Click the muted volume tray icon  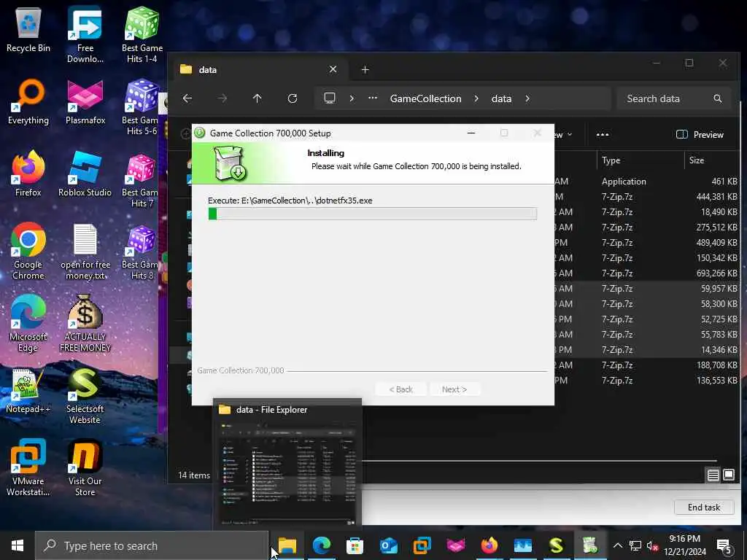click(x=652, y=545)
